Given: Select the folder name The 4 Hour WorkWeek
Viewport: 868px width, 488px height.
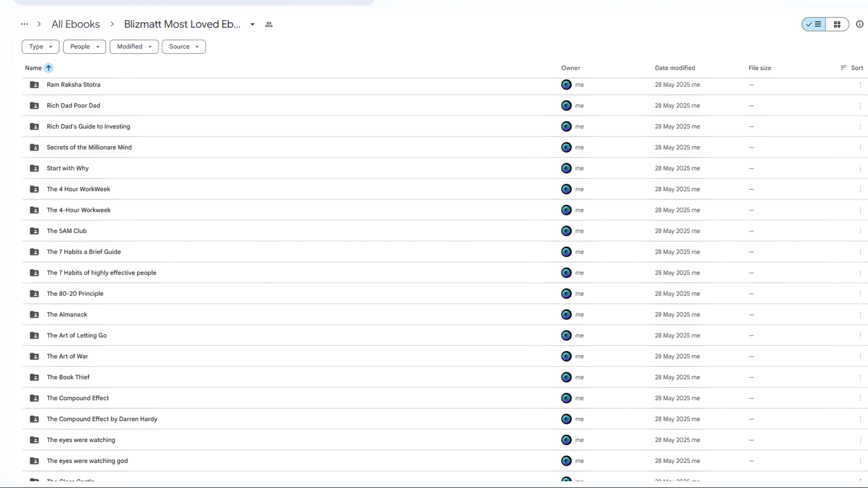Looking at the screenshot, I should click(x=78, y=189).
